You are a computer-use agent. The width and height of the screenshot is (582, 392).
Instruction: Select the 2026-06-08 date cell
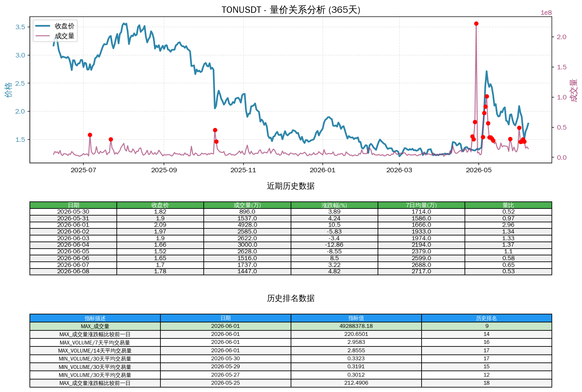[73, 271]
